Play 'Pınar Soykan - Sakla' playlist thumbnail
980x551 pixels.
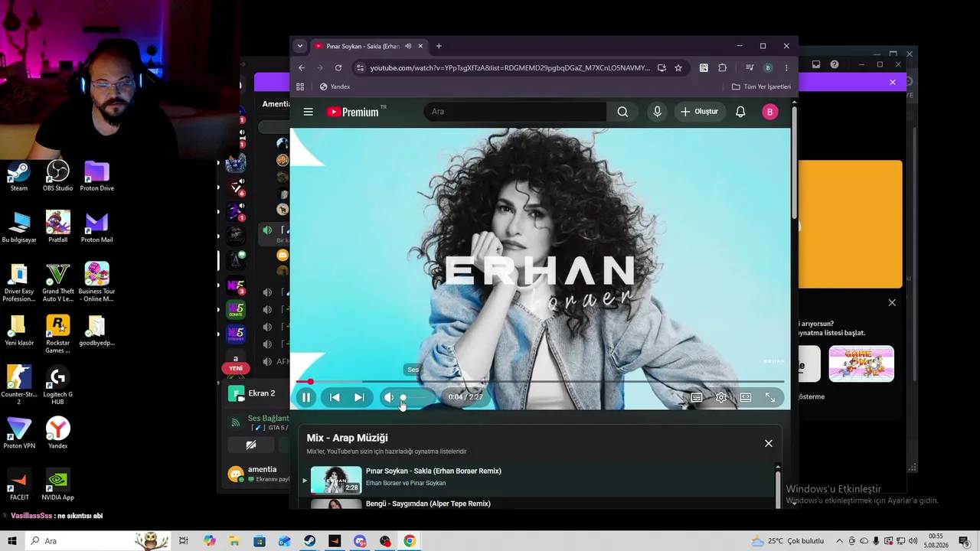coord(336,479)
